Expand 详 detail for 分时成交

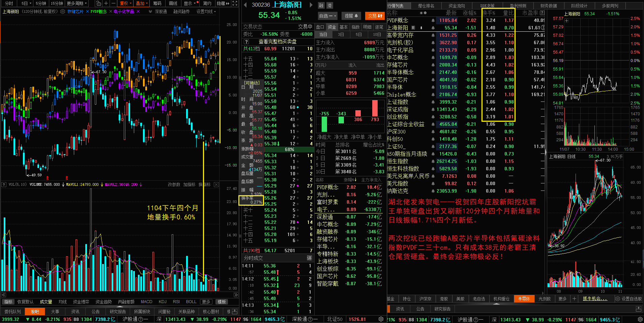pos(309,258)
